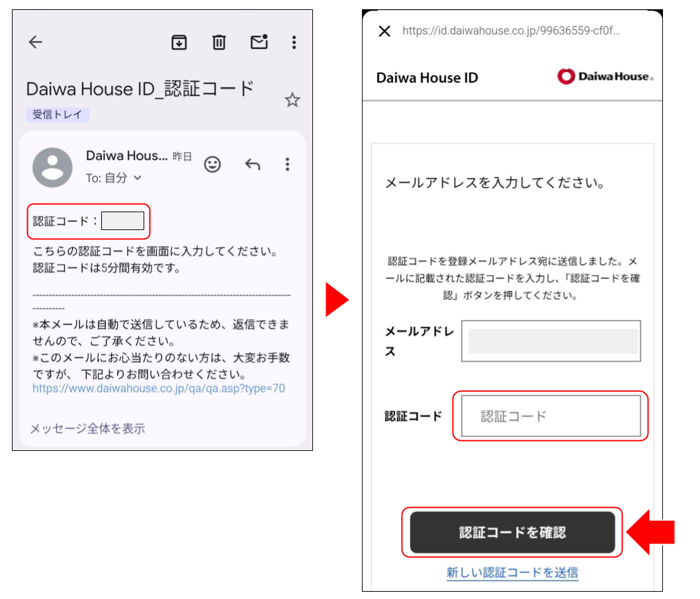Expand the 'To: 自分' recipient details
This screenshot has height=599, width=700.
click(x=114, y=178)
